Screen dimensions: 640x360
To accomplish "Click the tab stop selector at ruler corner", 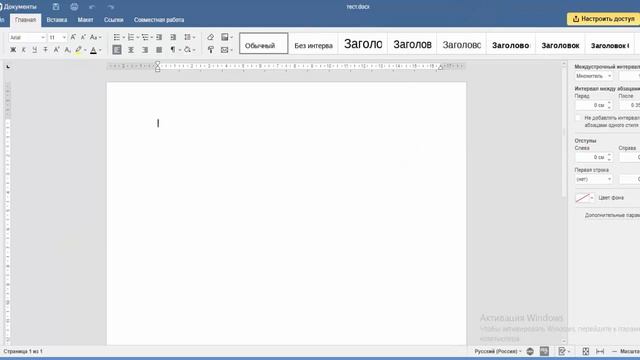I will pyautogui.click(x=8, y=67).
